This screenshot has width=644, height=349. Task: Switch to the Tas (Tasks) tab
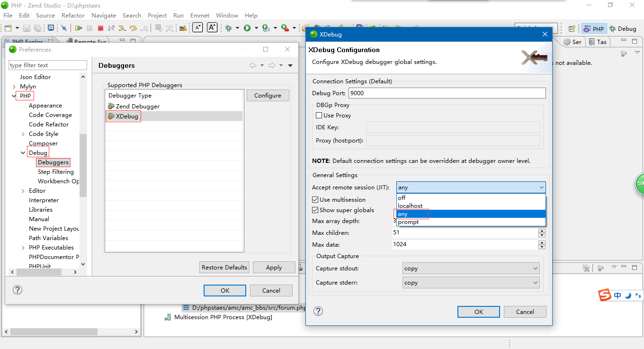click(x=598, y=42)
